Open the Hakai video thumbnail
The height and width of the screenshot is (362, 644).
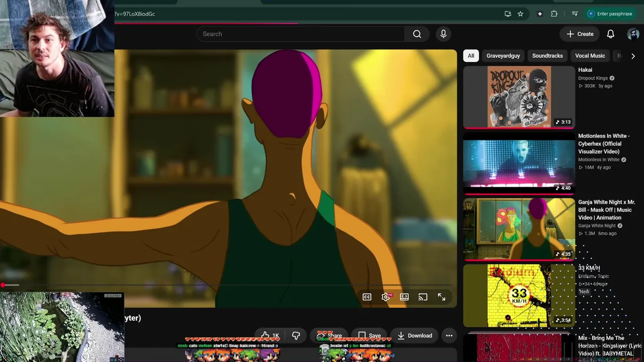[519, 97]
